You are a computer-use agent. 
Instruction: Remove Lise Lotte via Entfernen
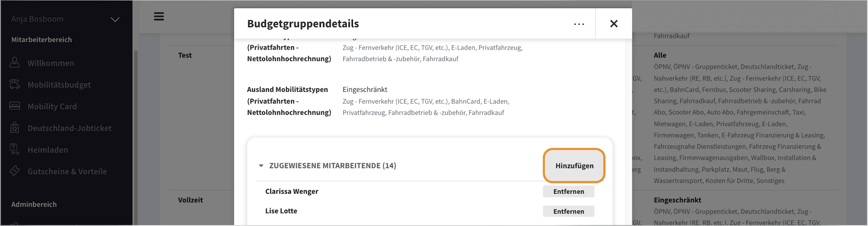568,211
